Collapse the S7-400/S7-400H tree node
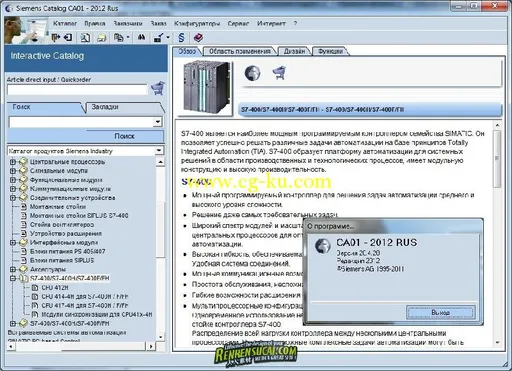Image resolution: width=512 pixels, height=371 pixels. click(x=13, y=278)
